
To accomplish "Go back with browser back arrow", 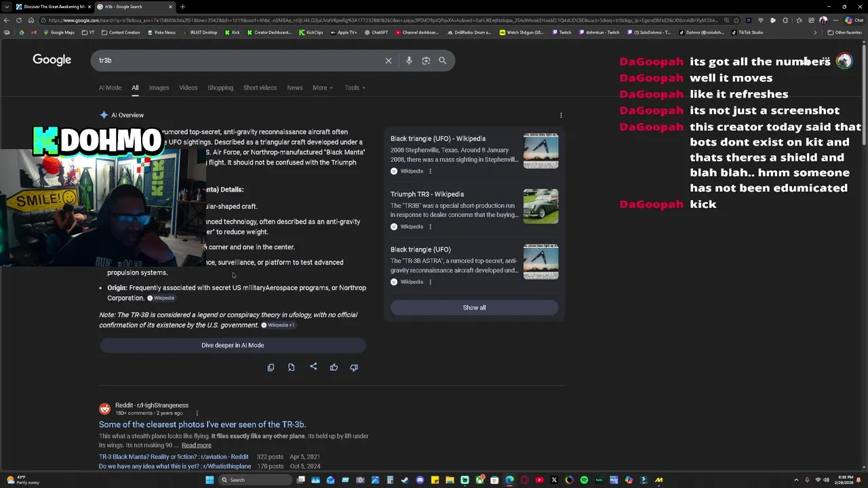I will [7, 20].
